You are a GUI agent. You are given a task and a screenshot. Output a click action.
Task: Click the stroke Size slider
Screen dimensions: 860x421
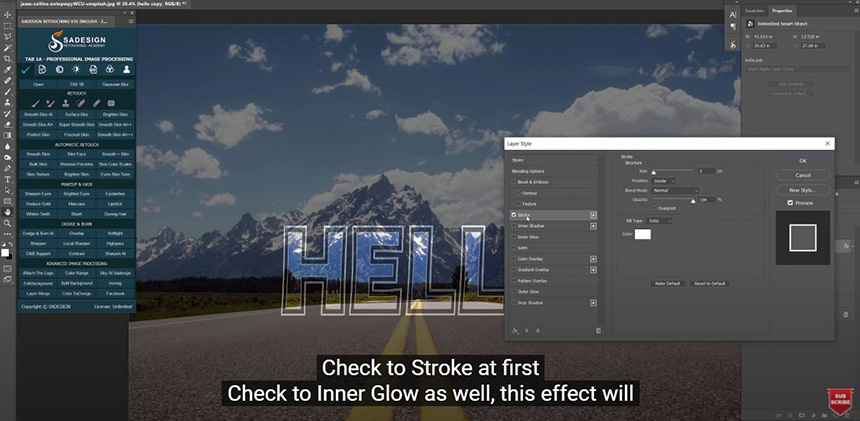point(674,172)
